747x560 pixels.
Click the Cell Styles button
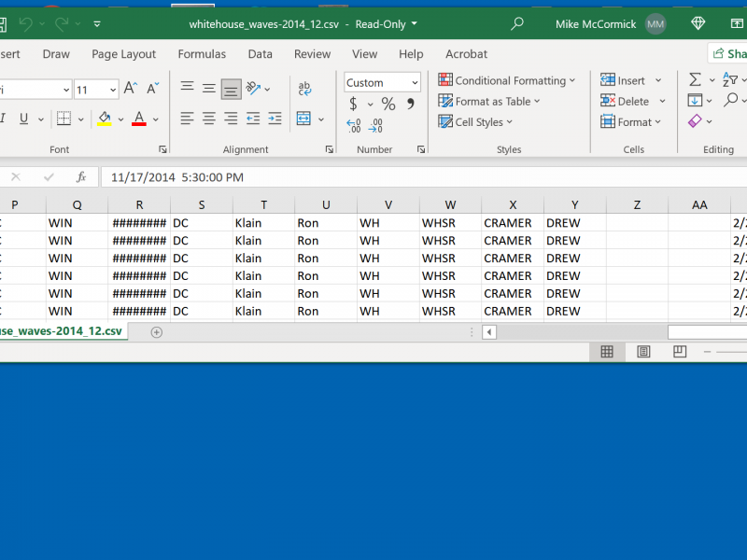click(475, 122)
